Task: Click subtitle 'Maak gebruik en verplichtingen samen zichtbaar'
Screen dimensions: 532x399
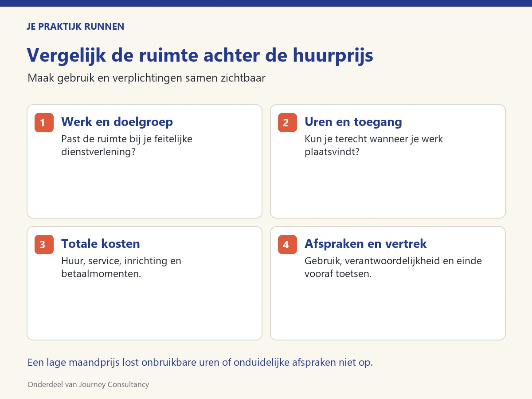Action: click(146, 78)
